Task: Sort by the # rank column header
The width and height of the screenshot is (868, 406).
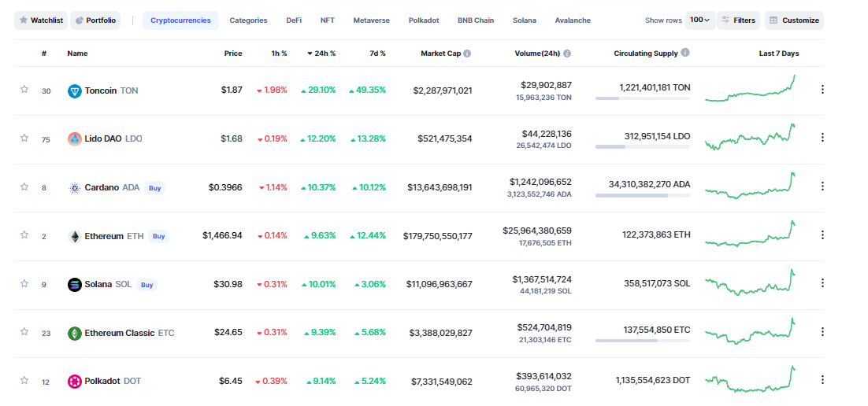Action: pyautogui.click(x=44, y=54)
